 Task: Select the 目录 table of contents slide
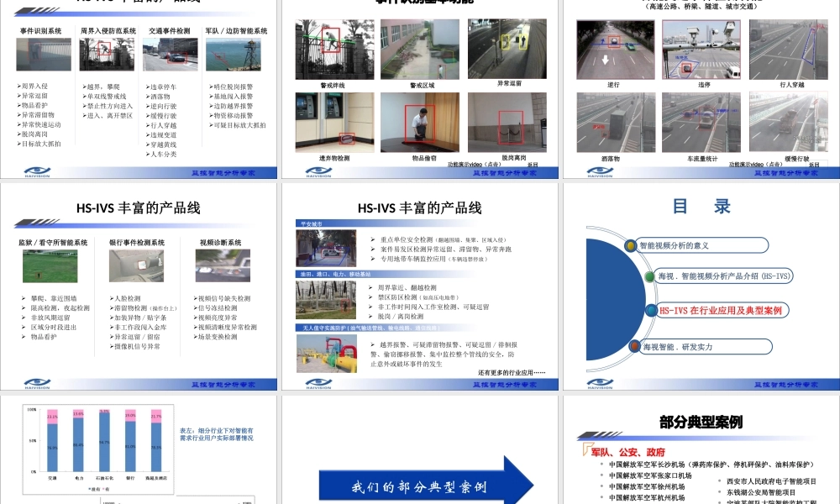701,286
